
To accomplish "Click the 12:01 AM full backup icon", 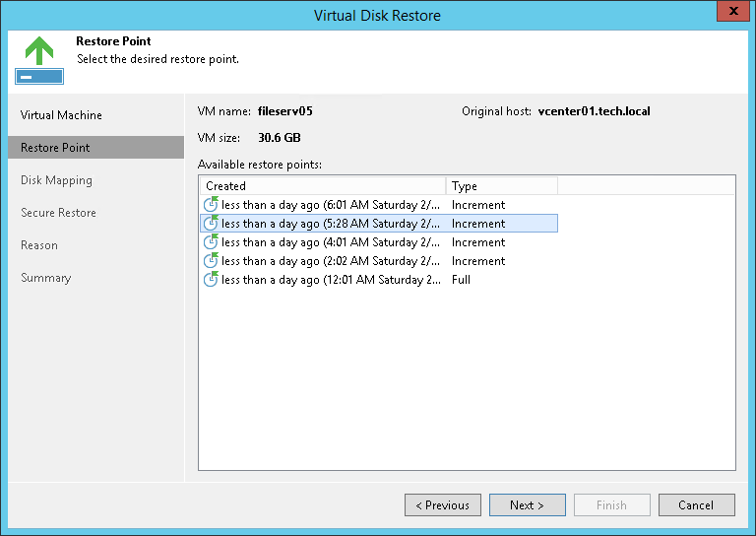I will coord(211,280).
